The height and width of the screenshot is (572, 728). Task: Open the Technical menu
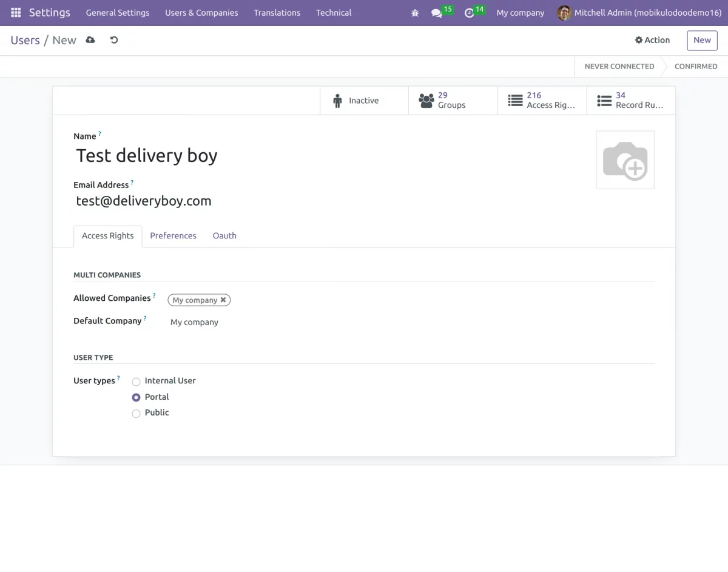(333, 13)
